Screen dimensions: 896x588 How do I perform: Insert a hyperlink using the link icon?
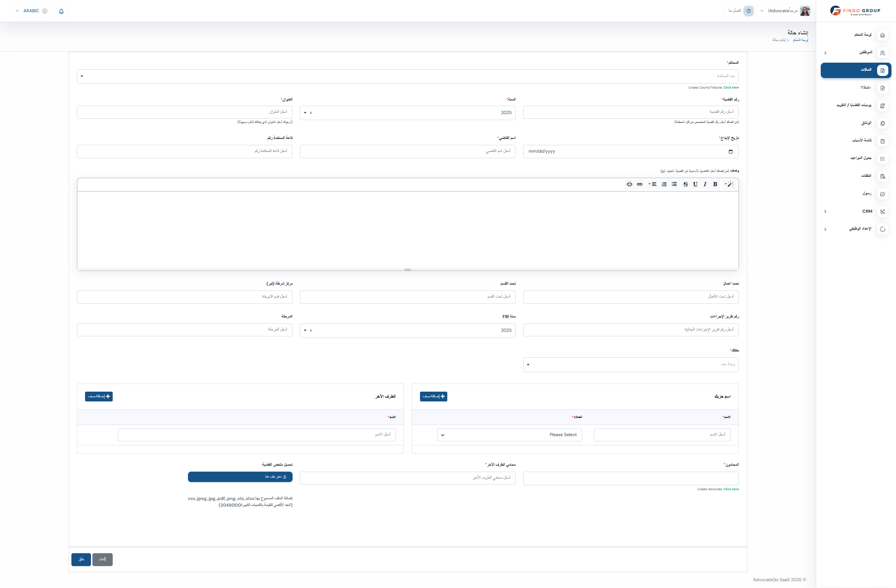(x=640, y=184)
